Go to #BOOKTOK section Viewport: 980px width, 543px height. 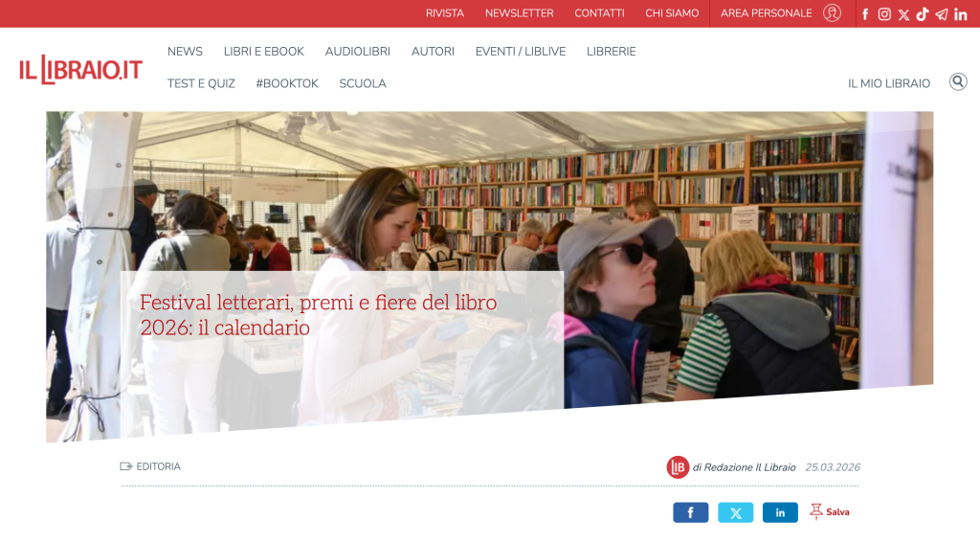[287, 83]
